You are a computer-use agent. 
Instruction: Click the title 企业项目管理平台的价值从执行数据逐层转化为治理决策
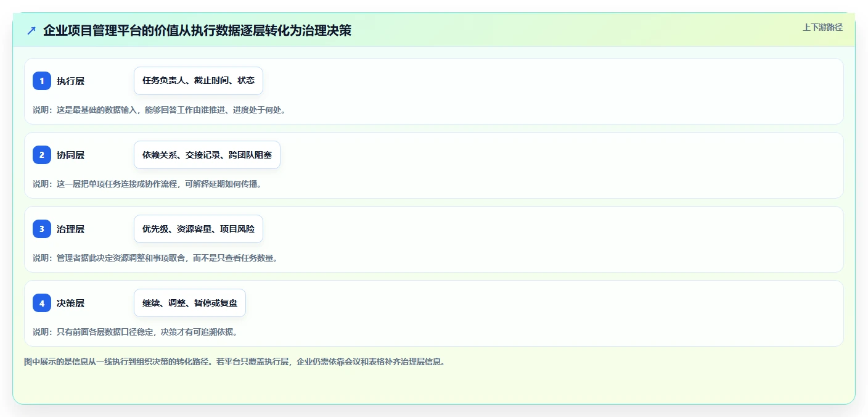pyautogui.click(x=197, y=30)
